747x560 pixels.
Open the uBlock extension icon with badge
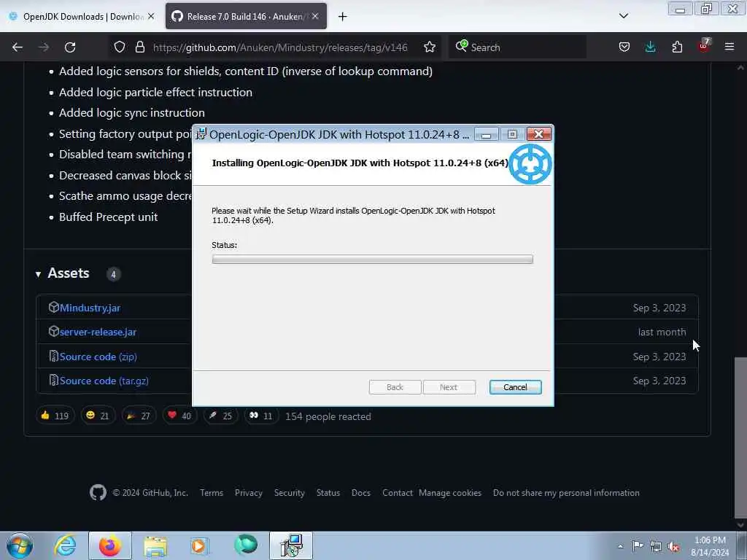(704, 46)
